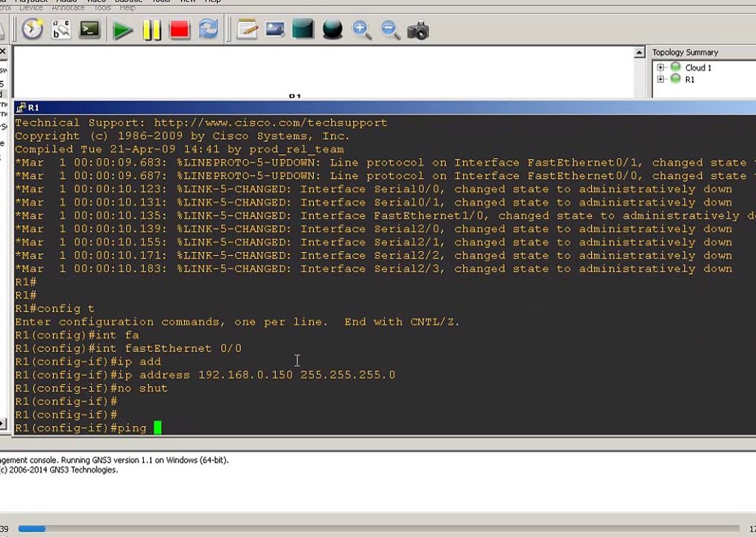Click 'Compiled Tue 21-Apr-09' terminal line
This screenshot has height=537, width=756.
coord(180,149)
